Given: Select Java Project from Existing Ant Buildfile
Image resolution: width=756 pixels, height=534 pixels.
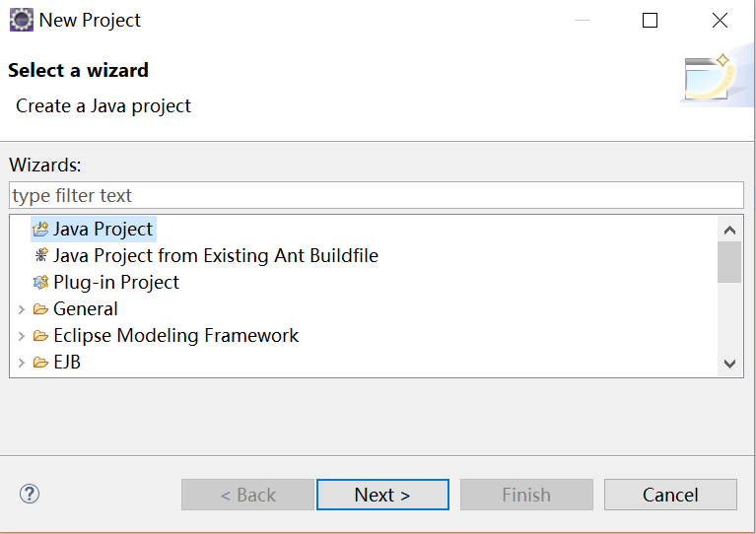Looking at the screenshot, I should pyautogui.click(x=216, y=255).
